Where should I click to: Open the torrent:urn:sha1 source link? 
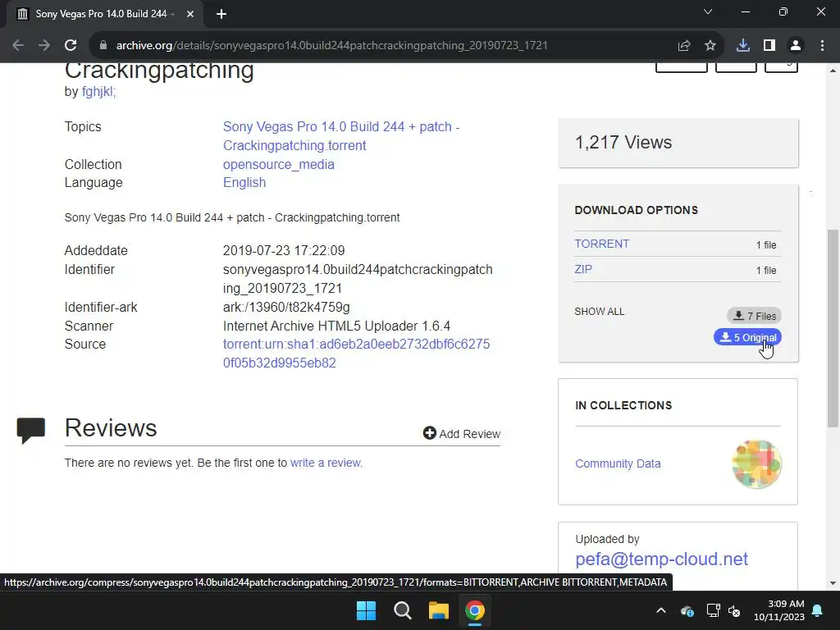click(356, 354)
